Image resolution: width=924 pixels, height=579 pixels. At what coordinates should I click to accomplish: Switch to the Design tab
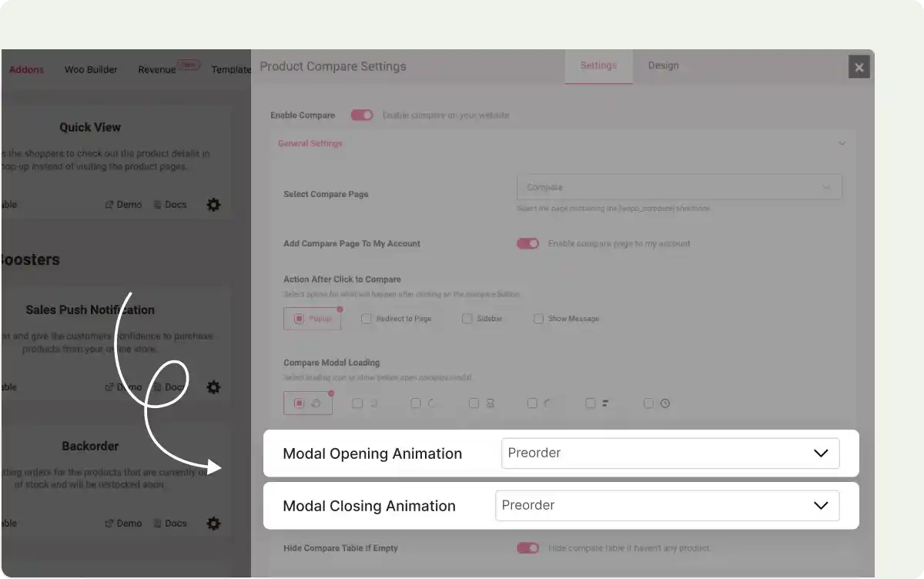point(663,65)
